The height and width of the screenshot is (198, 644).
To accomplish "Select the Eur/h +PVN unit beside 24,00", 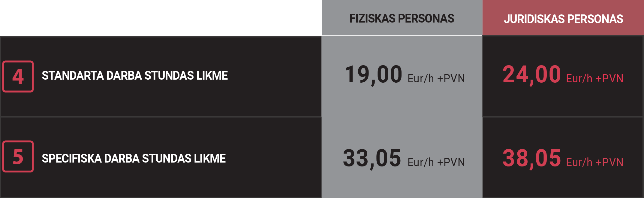I will coord(594,79).
